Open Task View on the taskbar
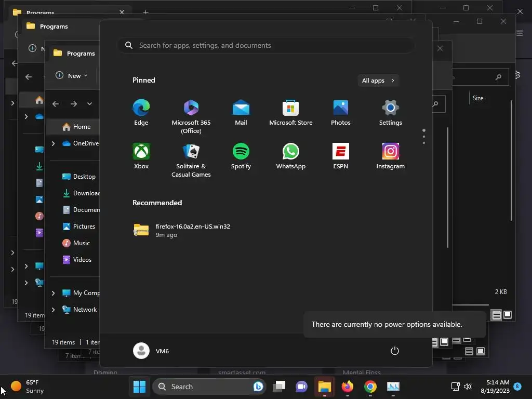 [x=279, y=387]
